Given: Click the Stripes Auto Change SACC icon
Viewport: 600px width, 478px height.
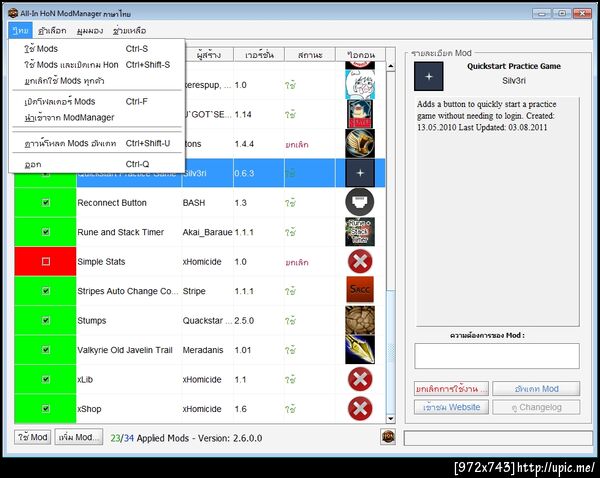Looking at the screenshot, I should pos(360,290).
